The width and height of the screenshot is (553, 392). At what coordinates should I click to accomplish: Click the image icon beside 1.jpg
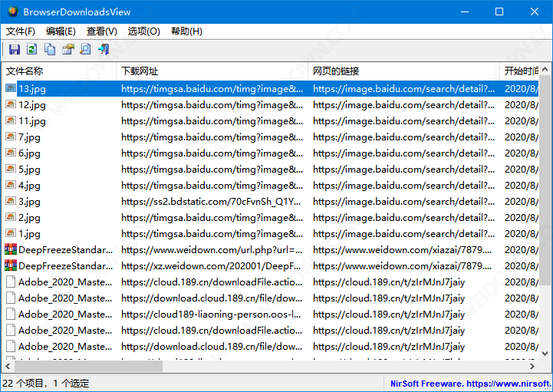pos(11,233)
